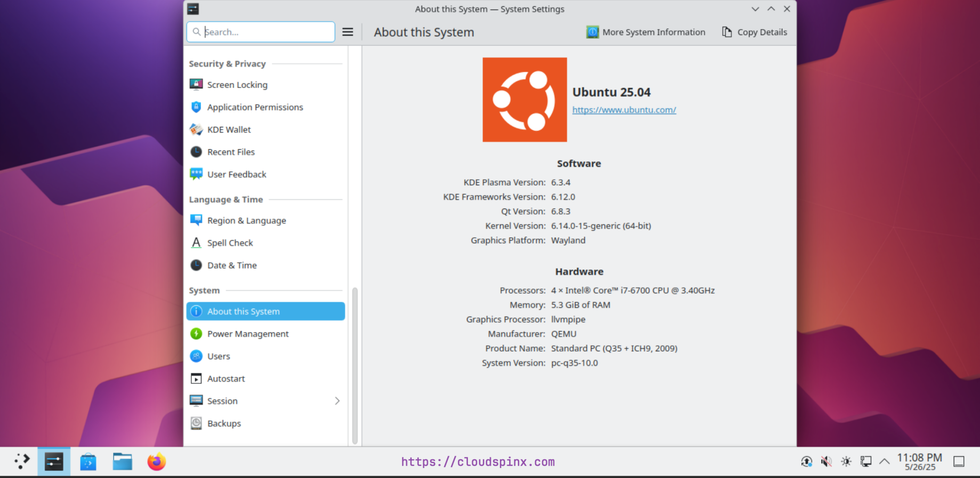Toggle screen brightness tray control
The image size is (980, 478).
[x=846, y=461]
